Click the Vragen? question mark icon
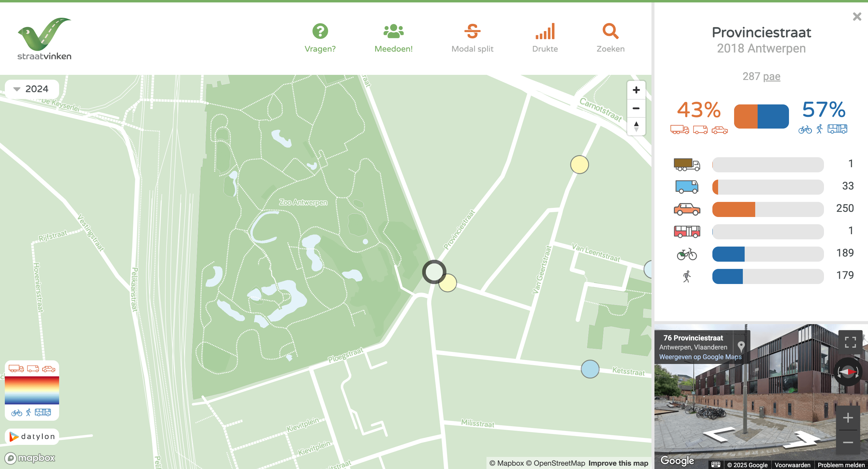 320,31
